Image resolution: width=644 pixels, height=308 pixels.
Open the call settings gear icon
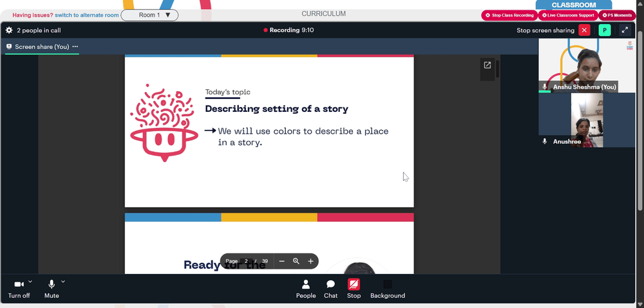point(9,30)
